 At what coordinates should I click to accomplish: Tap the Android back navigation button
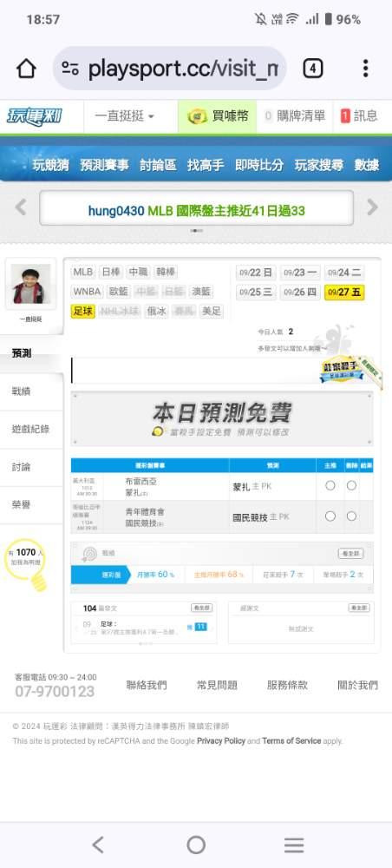[x=98, y=845]
